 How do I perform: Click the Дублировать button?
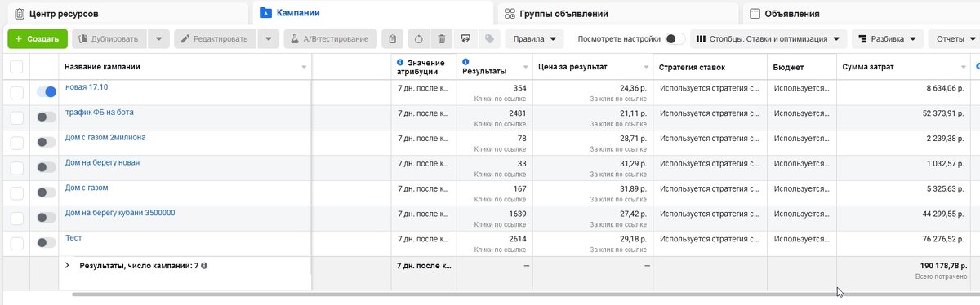[110, 38]
